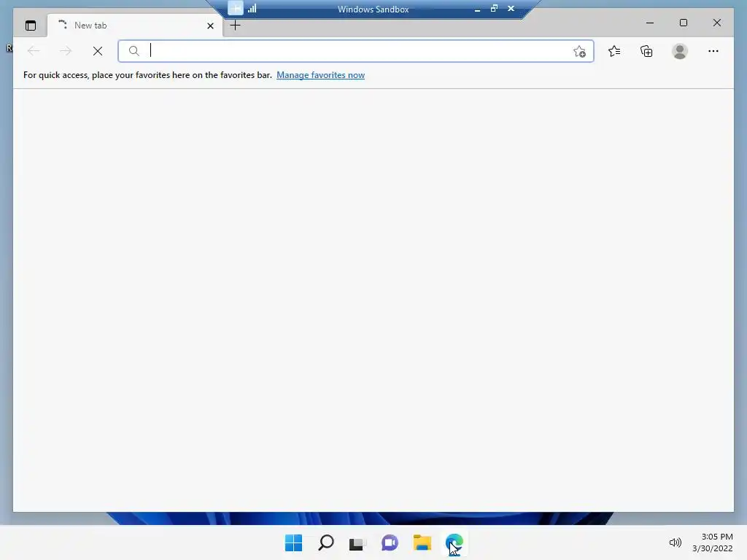Image resolution: width=747 pixels, height=560 pixels.
Task: Open Settings and more ellipsis menu
Action: tap(713, 51)
